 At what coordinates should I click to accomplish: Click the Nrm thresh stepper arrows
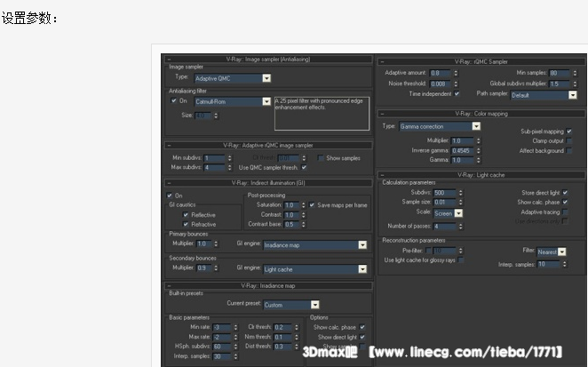[297, 337]
